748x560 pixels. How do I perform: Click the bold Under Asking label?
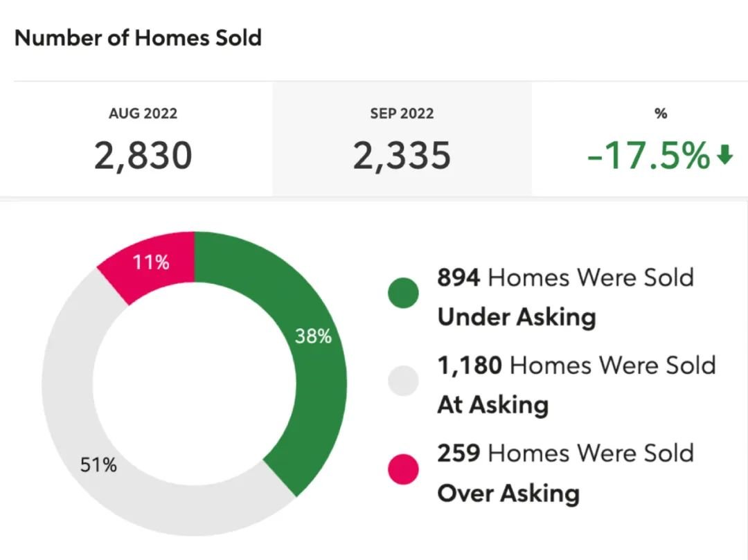pyautogui.click(x=517, y=317)
